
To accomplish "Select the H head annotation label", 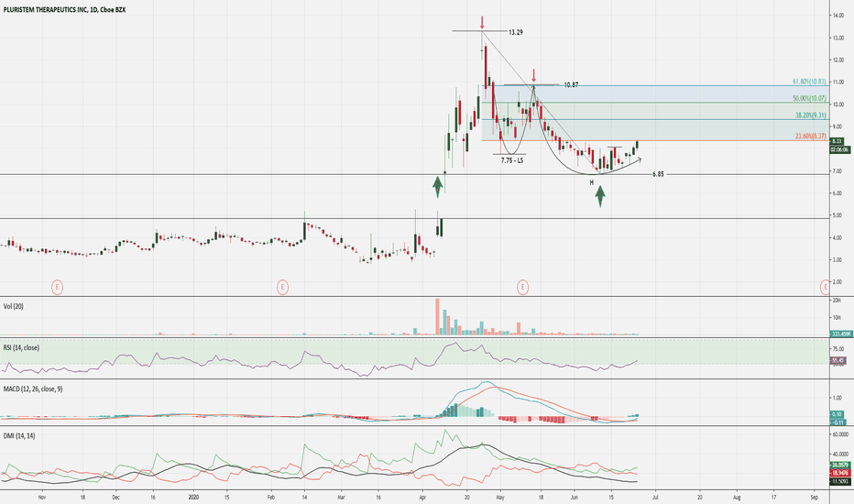I will pos(592,182).
